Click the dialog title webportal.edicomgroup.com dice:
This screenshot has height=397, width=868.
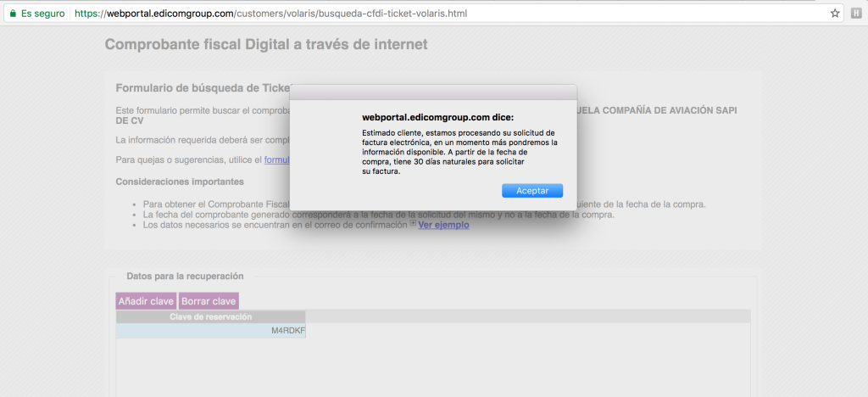pos(438,117)
